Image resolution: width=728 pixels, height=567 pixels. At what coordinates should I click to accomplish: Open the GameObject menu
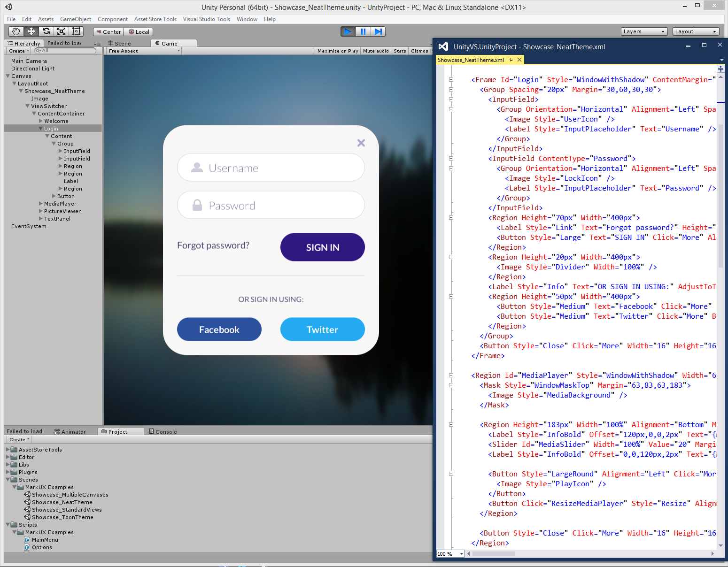[75, 19]
